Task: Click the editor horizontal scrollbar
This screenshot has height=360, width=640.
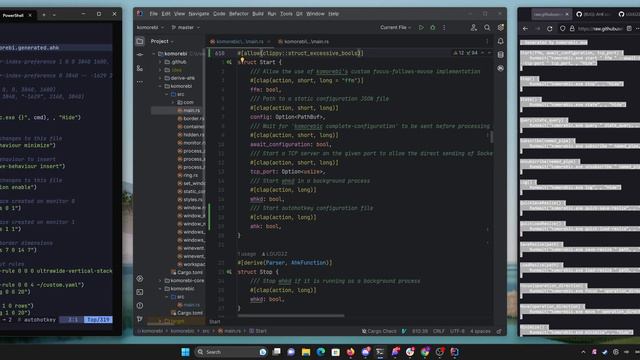Action: tap(291, 316)
